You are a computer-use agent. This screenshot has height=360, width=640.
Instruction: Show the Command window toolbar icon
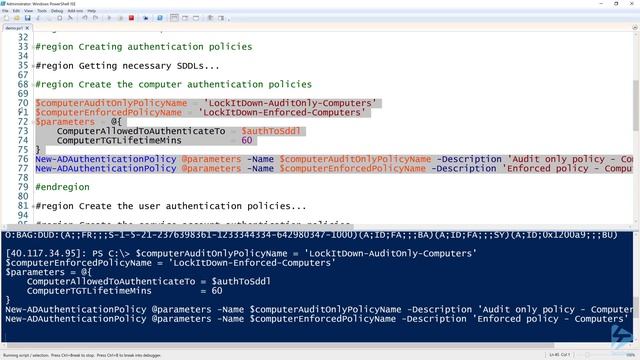[210, 18]
